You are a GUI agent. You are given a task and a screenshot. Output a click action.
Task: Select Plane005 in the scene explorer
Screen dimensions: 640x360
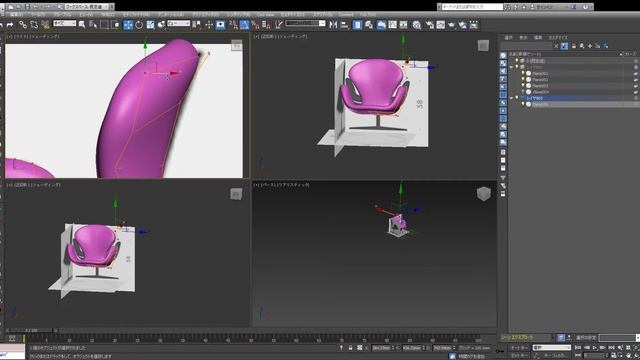540,104
